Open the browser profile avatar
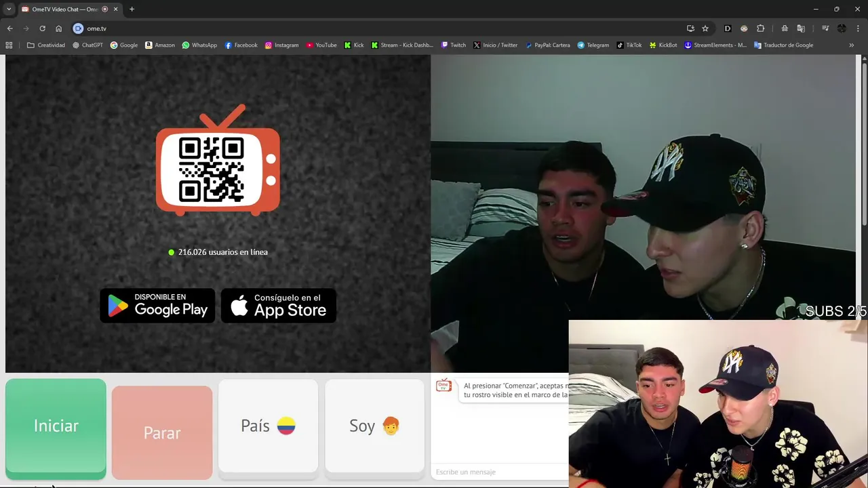Image resolution: width=868 pixels, height=488 pixels. (842, 28)
